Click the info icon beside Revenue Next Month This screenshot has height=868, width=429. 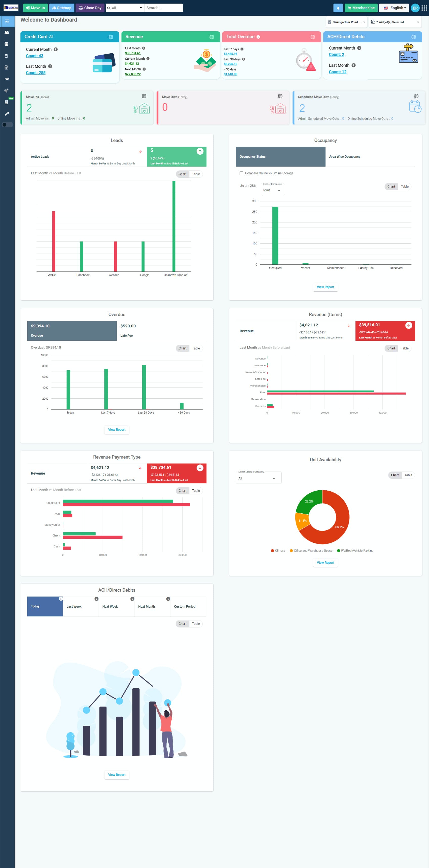[144, 69]
